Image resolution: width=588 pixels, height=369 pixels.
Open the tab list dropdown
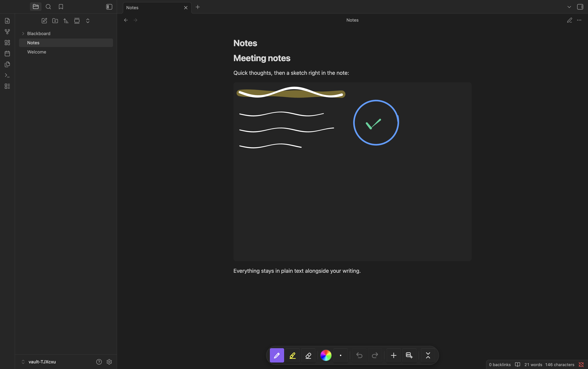[569, 7]
